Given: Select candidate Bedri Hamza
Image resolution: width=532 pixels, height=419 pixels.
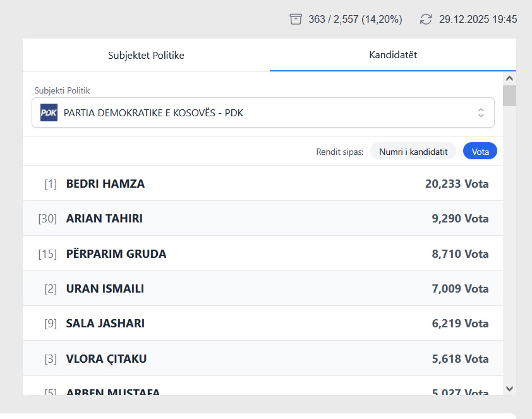Looking at the screenshot, I should (x=106, y=184).
